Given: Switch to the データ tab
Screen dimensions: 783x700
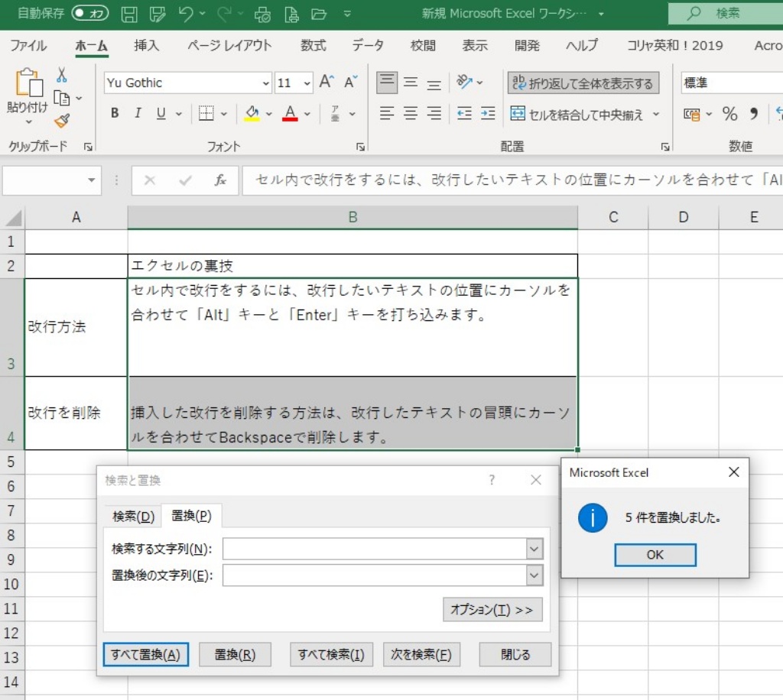Looking at the screenshot, I should 368,45.
